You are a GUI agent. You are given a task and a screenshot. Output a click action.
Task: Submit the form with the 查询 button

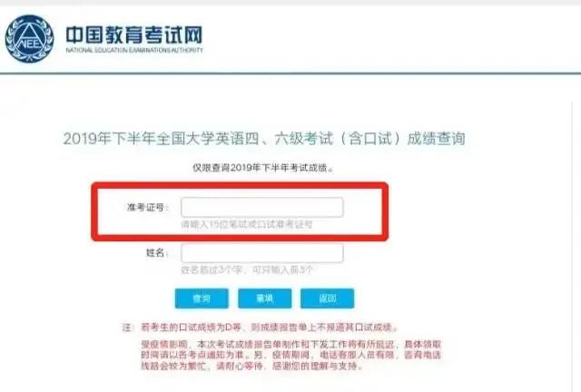click(202, 299)
